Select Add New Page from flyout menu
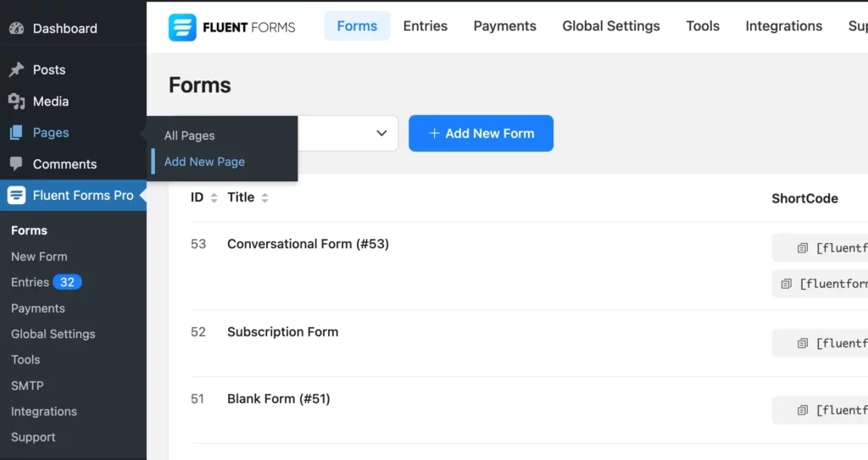Viewport: 868px width, 460px height. (204, 162)
